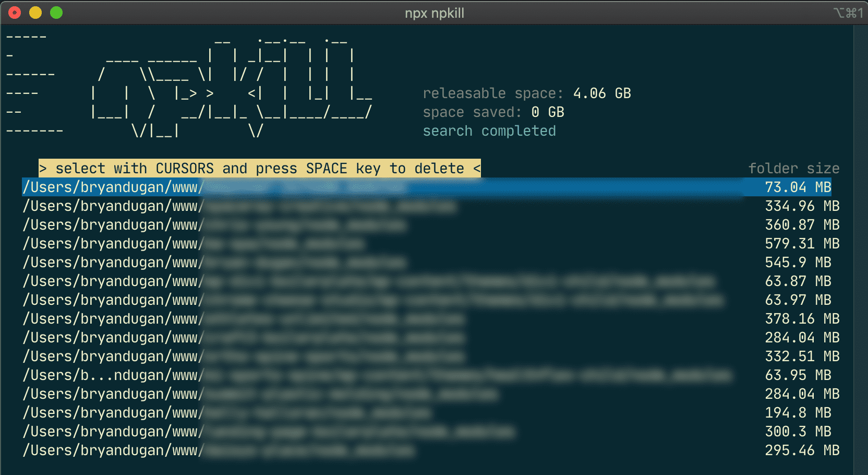This screenshot has width=868, height=475.
Task: Minimize the terminal using the yellow button
Action: (35, 13)
